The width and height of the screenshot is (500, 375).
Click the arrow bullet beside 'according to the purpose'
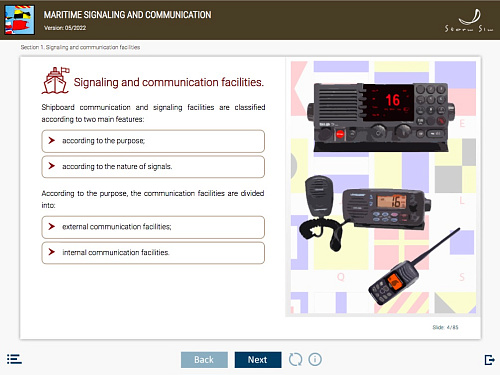click(x=52, y=140)
